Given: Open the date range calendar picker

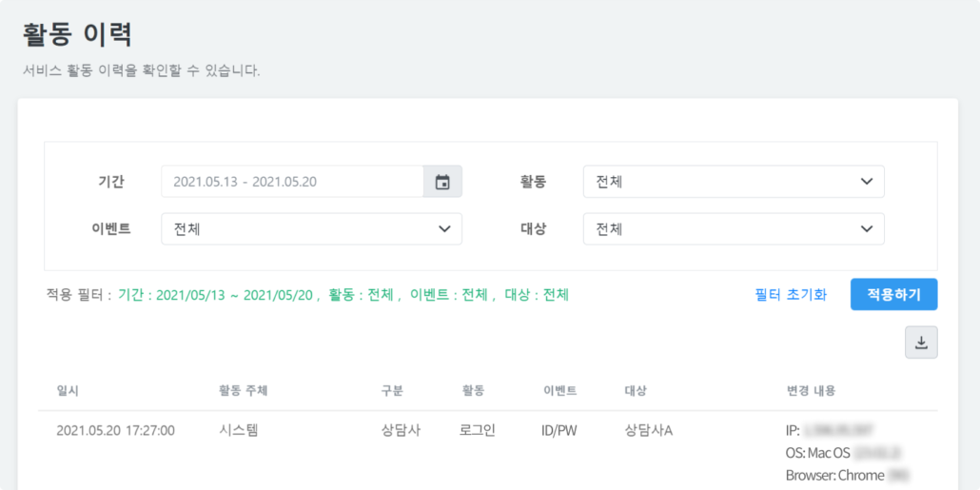Looking at the screenshot, I should (442, 182).
